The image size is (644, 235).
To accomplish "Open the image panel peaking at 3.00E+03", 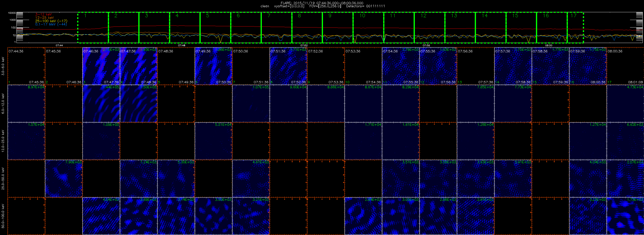I will 401,216.
